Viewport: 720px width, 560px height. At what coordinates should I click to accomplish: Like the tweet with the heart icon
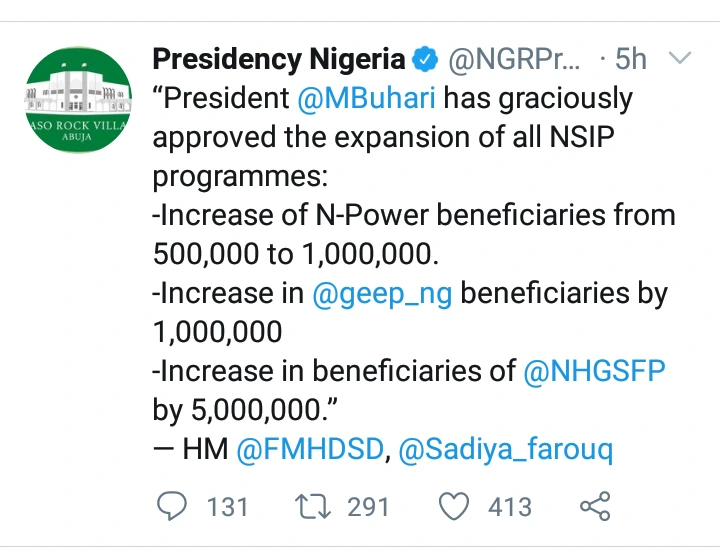click(454, 506)
